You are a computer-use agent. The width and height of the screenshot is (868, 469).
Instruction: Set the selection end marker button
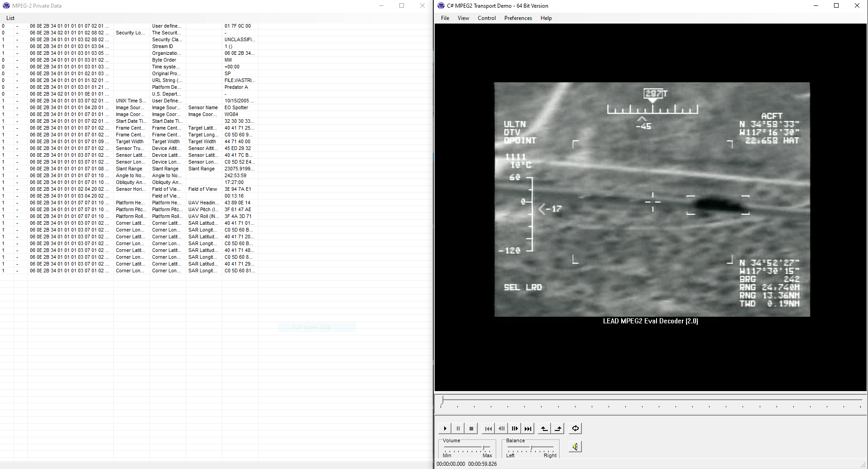point(558,428)
